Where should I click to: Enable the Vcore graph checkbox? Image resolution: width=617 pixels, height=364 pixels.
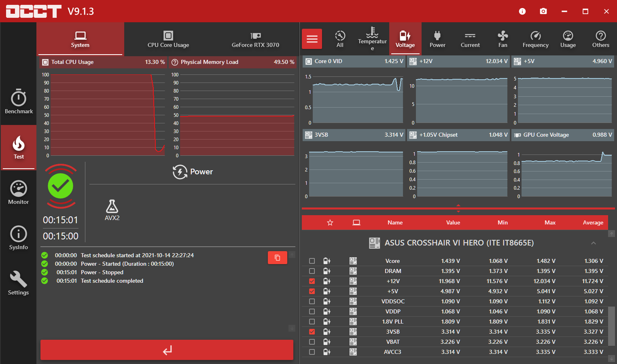point(312,261)
